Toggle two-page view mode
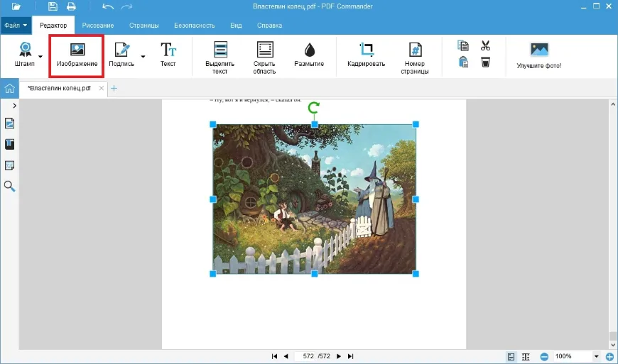 point(526,356)
